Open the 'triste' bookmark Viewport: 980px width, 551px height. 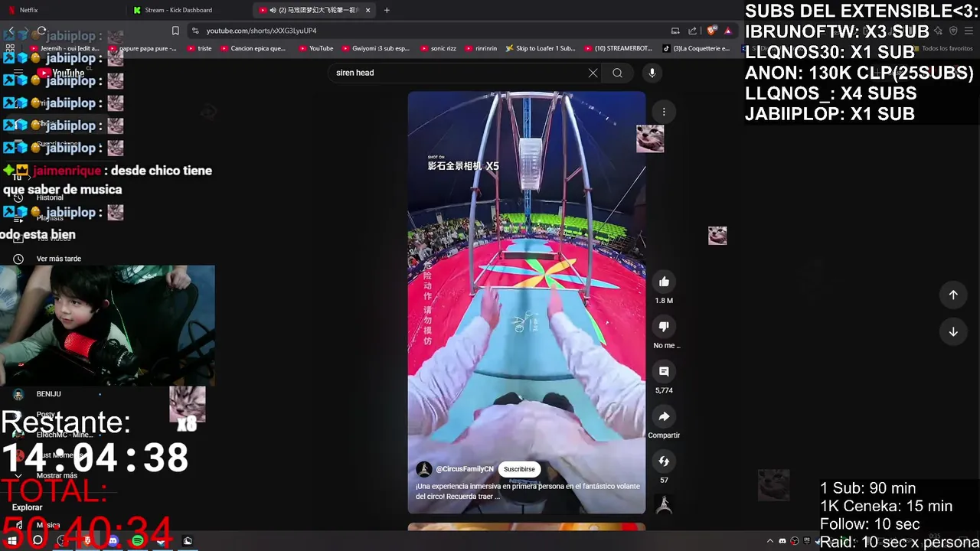(x=198, y=48)
